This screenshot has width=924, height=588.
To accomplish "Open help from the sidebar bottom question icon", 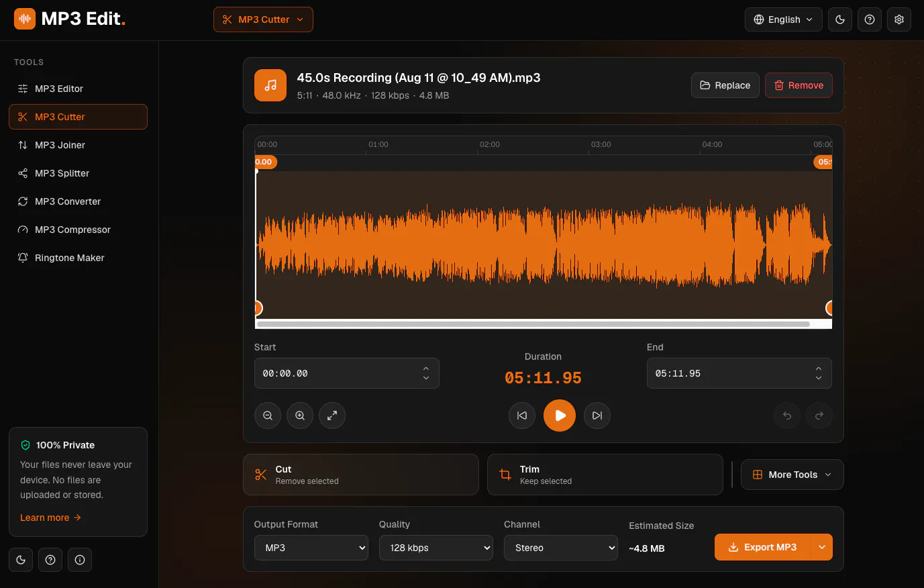I will click(x=50, y=560).
